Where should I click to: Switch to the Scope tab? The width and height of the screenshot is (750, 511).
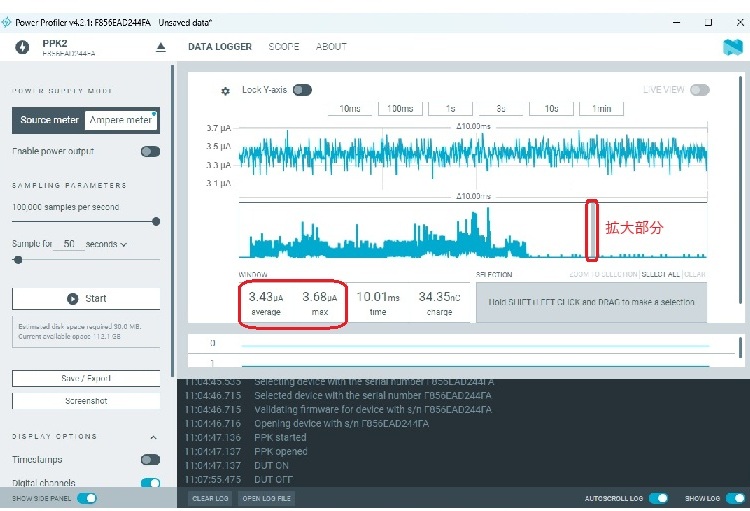point(283,47)
